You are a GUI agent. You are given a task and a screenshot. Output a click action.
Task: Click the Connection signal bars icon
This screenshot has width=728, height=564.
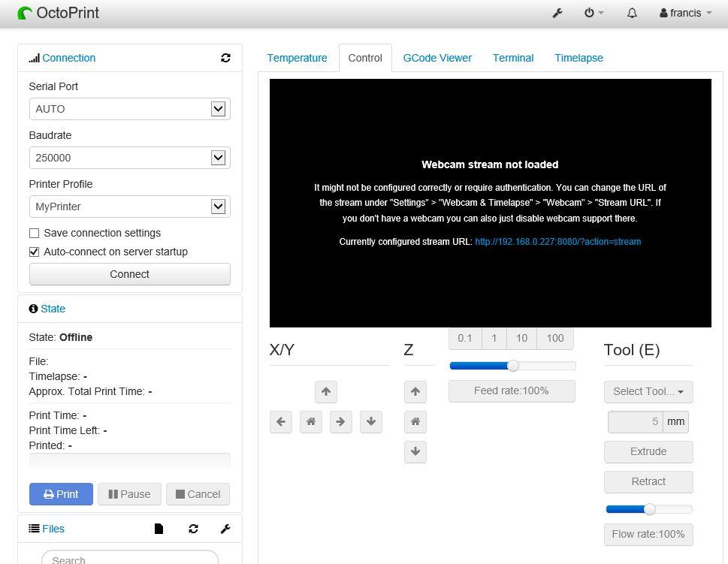tap(34, 58)
